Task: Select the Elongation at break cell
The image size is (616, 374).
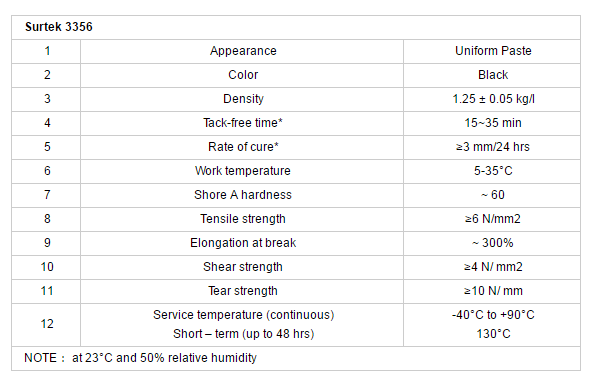Action: [243, 243]
